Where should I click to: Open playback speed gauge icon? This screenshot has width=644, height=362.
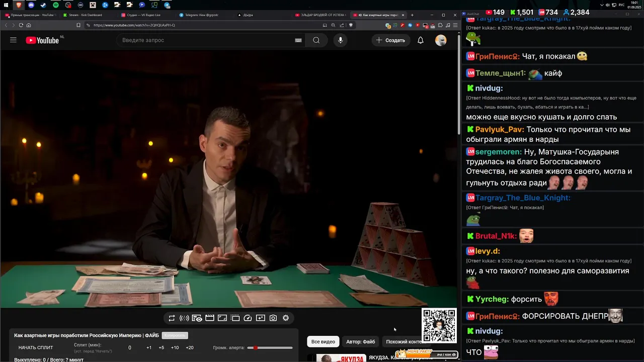point(248,318)
